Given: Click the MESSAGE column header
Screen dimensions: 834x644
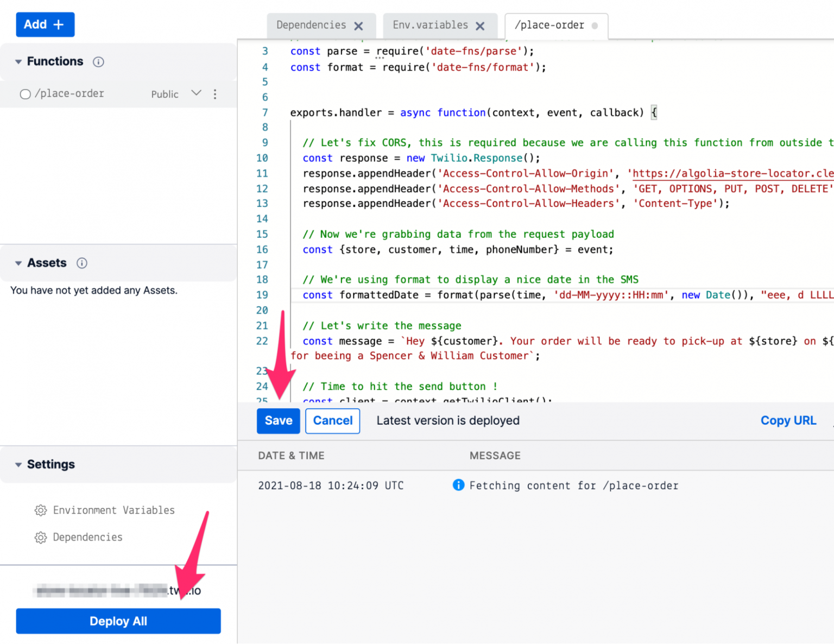Looking at the screenshot, I should tap(495, 456).
